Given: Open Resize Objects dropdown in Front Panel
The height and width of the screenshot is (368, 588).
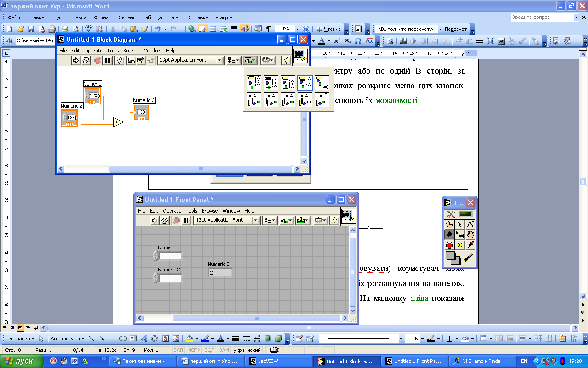Looking at the screenshot, I should tap(303, 220).
